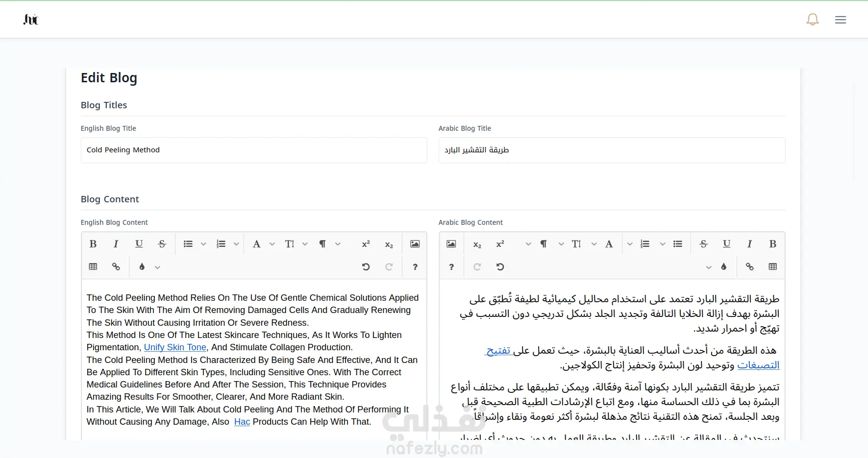868x458 pixels.
Task: Open font size tool in English editor
Action: pos(290,244)
